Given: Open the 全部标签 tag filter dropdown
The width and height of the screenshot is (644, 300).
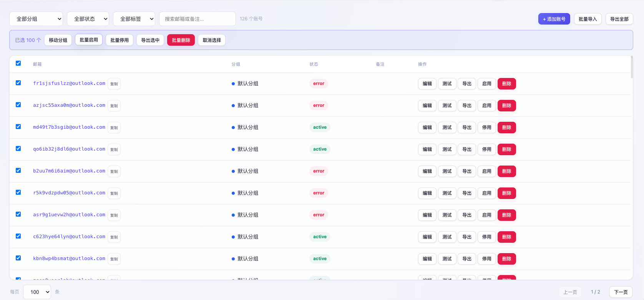Looking at the screenshot, I should click(134, 19).
